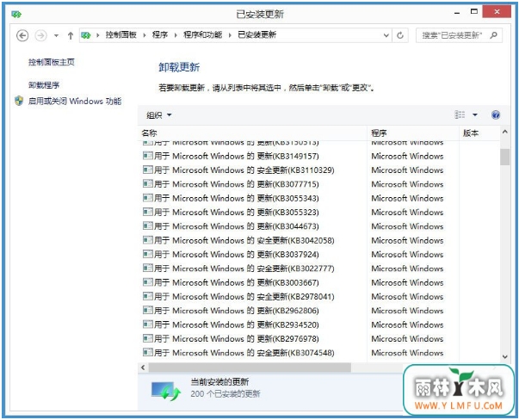Click horizontal scrollbar left arrow
This screenshot has height=420, width=519.
[x=143, y=367]
